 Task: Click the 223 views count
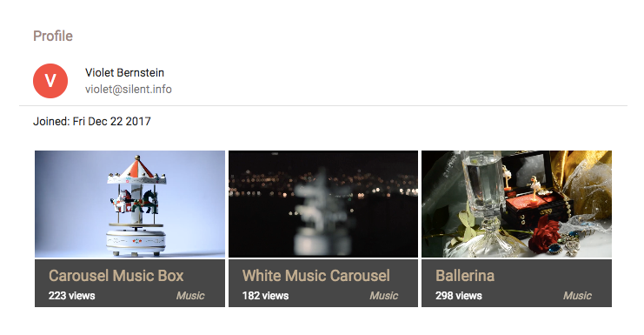coord(72,296)
